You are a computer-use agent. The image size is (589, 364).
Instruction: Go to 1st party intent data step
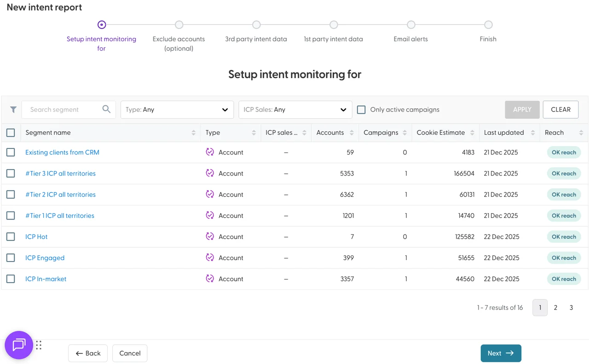pos(334,25)
